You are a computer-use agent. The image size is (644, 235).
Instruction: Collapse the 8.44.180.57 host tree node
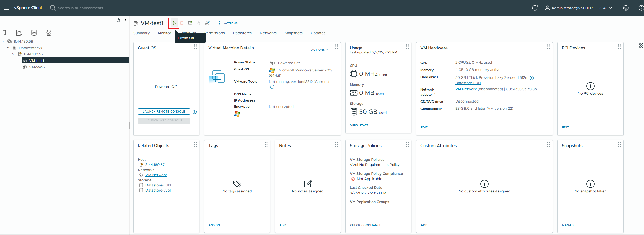13,54
